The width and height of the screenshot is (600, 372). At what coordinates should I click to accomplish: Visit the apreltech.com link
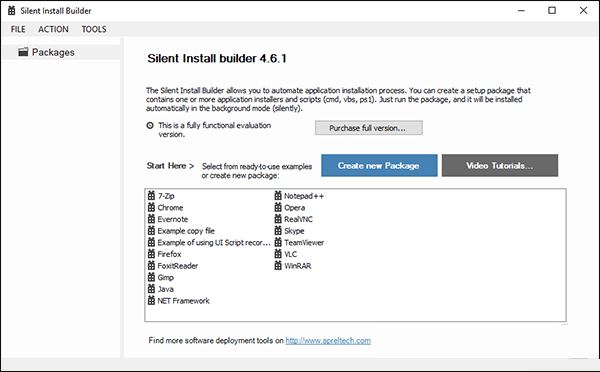(328, 341)
